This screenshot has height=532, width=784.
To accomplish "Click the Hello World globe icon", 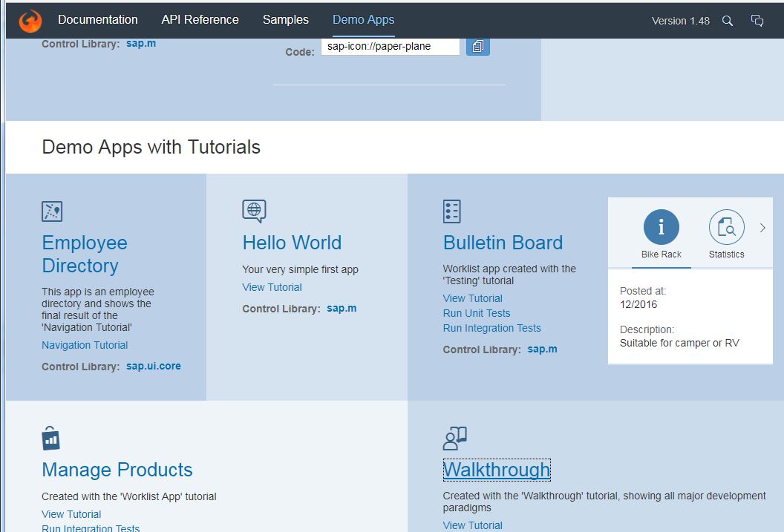I will [x=253, y=211].
